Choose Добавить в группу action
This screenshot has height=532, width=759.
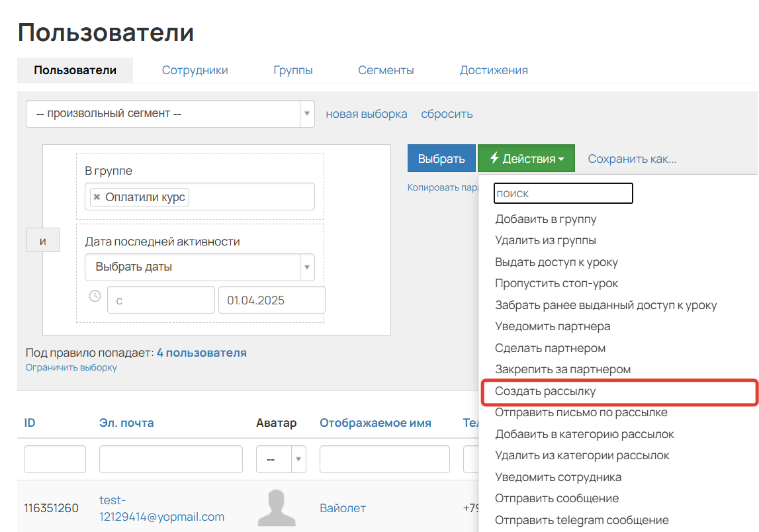point(545,219)
